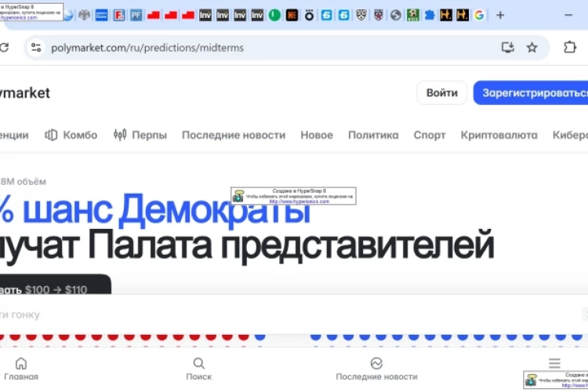588x392 pixels.
Task: Click the Зарегистрироваться sign-up button
Action: [531, 93]
